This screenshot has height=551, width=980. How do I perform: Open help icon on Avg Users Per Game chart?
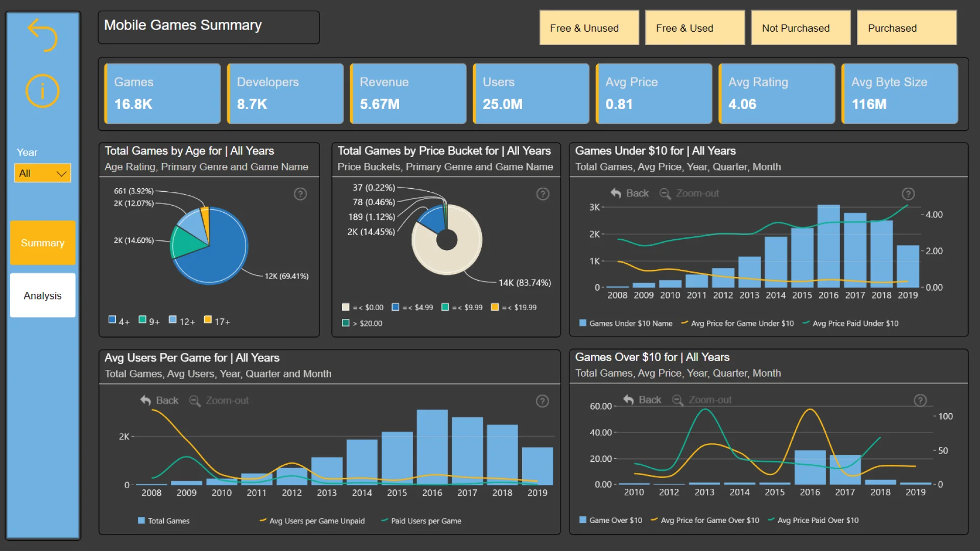pos(542,401)
